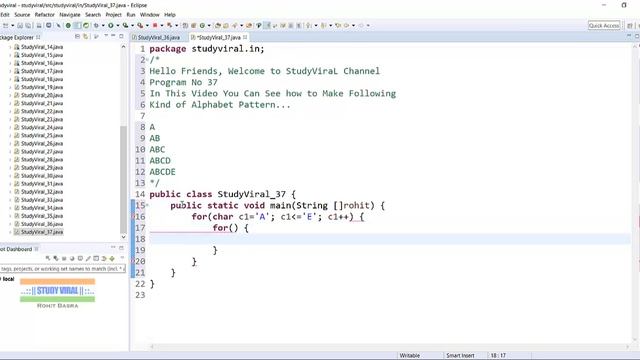Toggle Link with Editor in Package Explorer
This screenshot has width=640, height=360.
[x=85, y=37]
